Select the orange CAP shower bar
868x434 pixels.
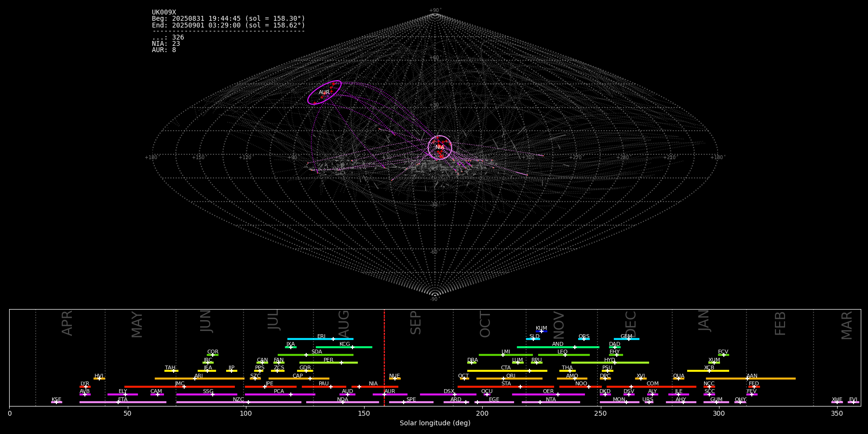coord(299,379)
